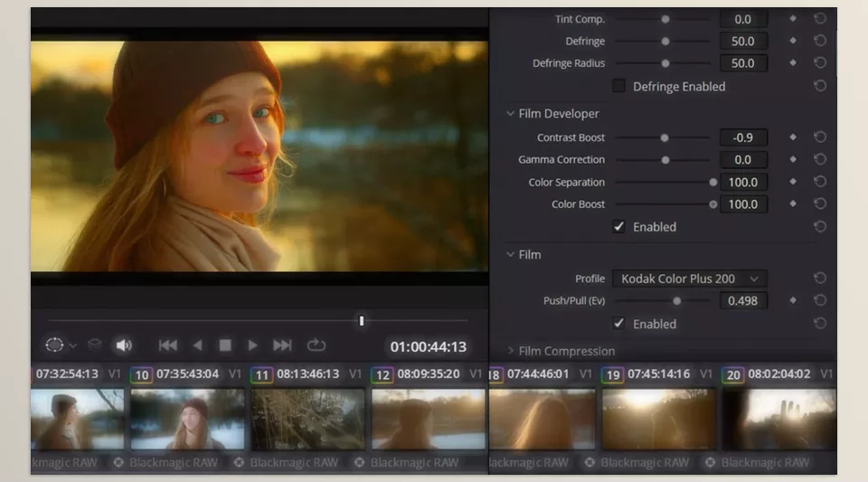Click the Tint Comp. slider handle
This screenshot has width=868, height=482.
(x=665, y=19)
